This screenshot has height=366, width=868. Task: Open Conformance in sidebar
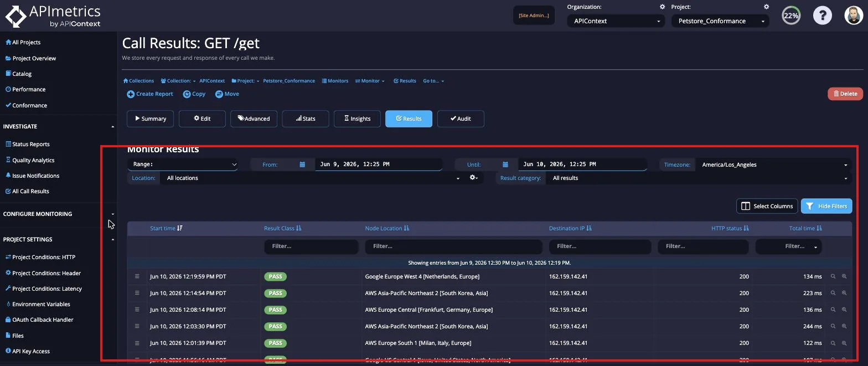point(26,105)
